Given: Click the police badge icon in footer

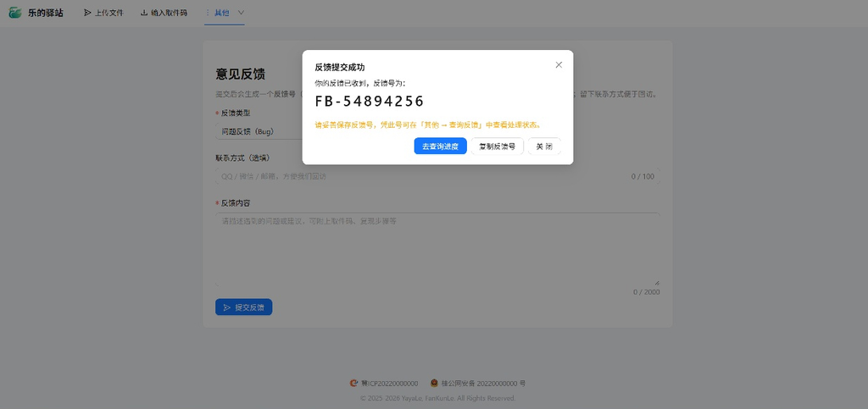Looking at the screenshot, I should [434, 383].
